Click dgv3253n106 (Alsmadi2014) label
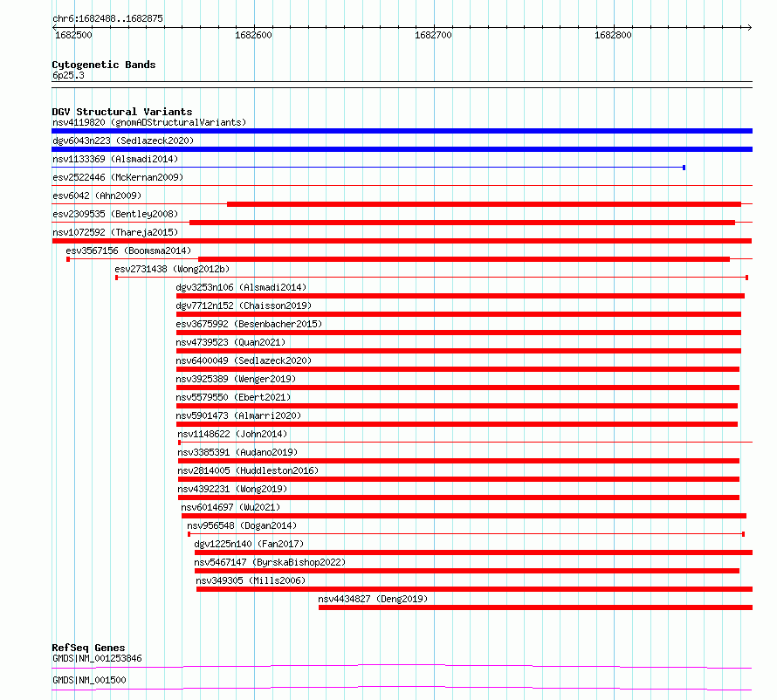The image size is (777, 700). pyautogui.click(x=241, y=287)
